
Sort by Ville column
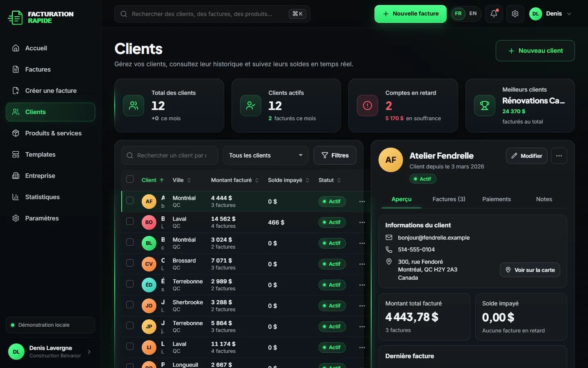click(x=182, y=180)
